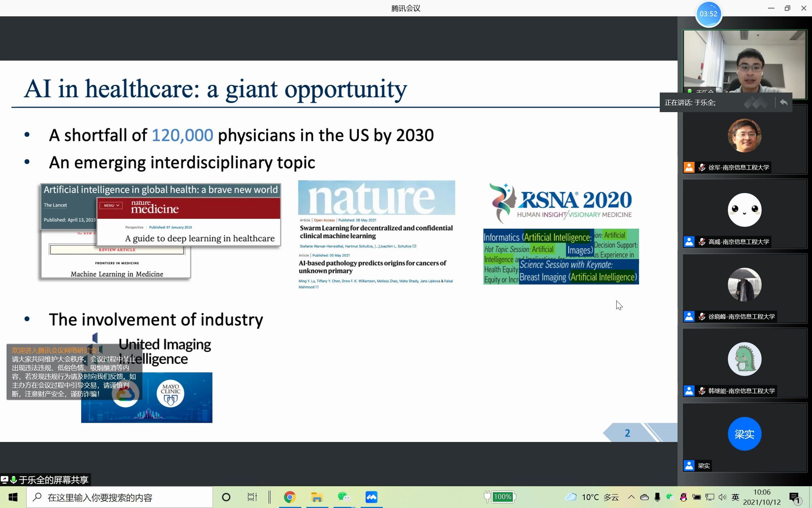The height and width of the screenshot is (508, 812).
Task: Open the Windows Start menu
Action: 13,497
